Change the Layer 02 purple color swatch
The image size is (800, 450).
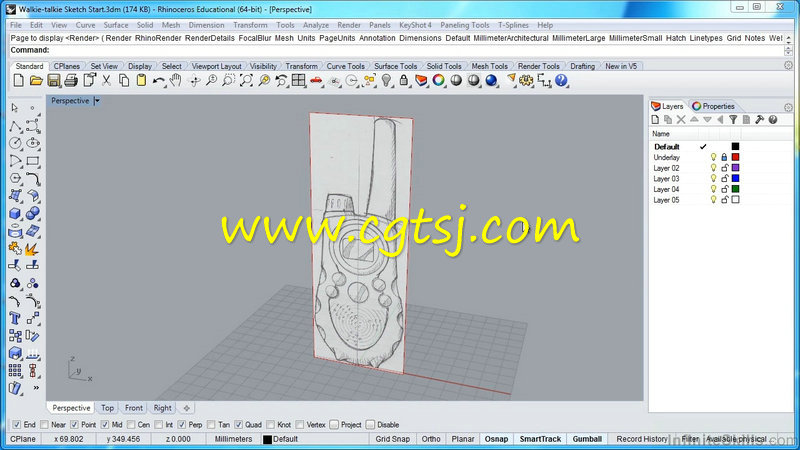[x=735, y=168]
